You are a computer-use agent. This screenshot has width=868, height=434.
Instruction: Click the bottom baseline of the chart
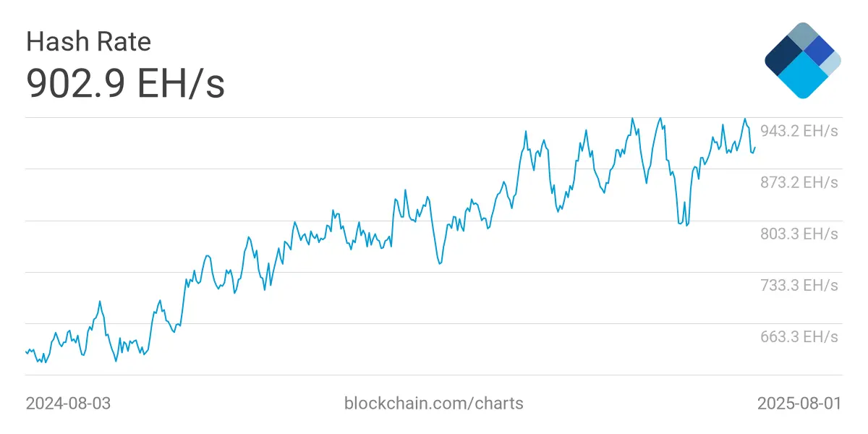pyautogui.click(x=434, y=375)
